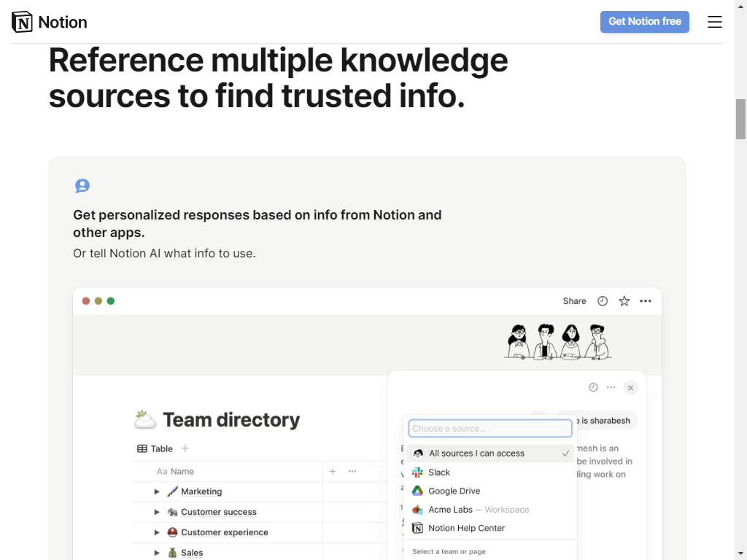
Task: Open AI panel more options ellipsis
Action: [611, 387]
